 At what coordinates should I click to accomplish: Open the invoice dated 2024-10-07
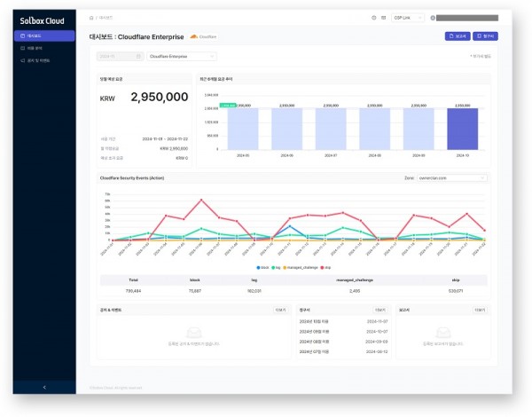[343, 332]
